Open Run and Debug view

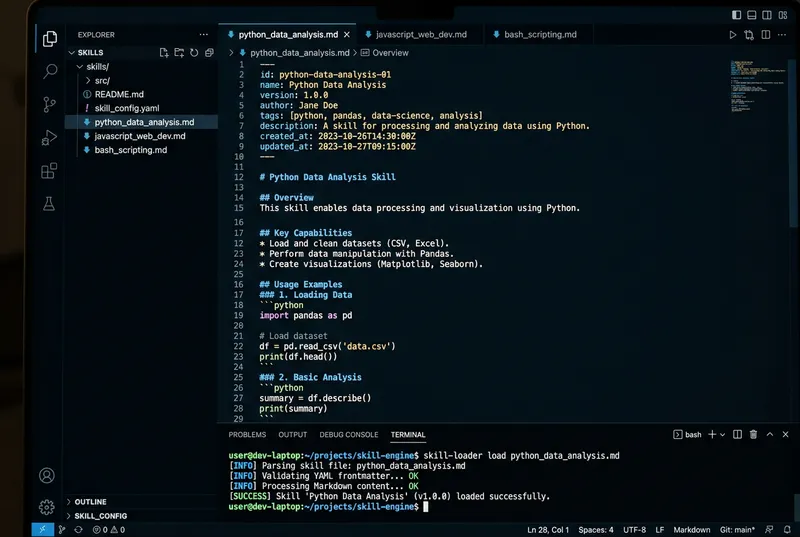tap(47, 137)
